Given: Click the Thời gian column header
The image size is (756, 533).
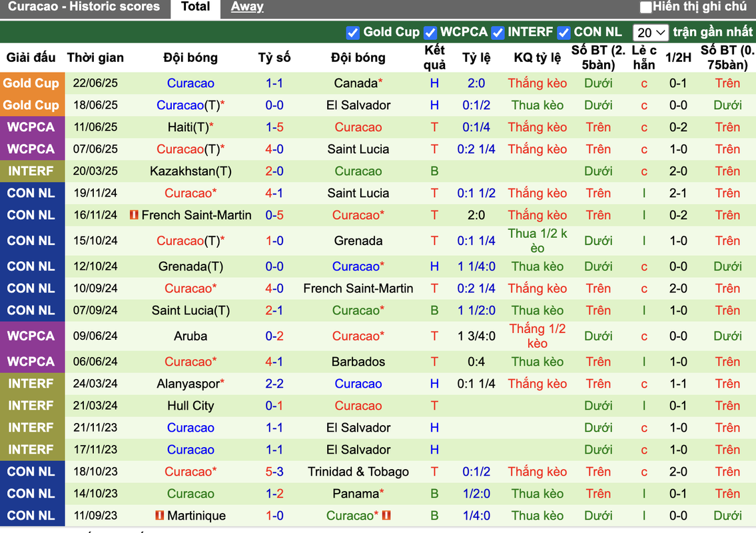Looking at the screenshot, I should coord(95,57).
